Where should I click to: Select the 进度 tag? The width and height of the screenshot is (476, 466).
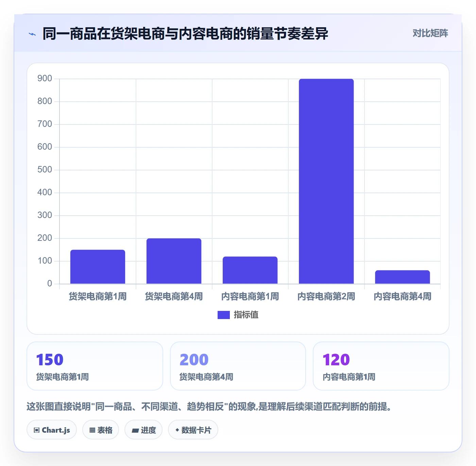pos(143,430)
